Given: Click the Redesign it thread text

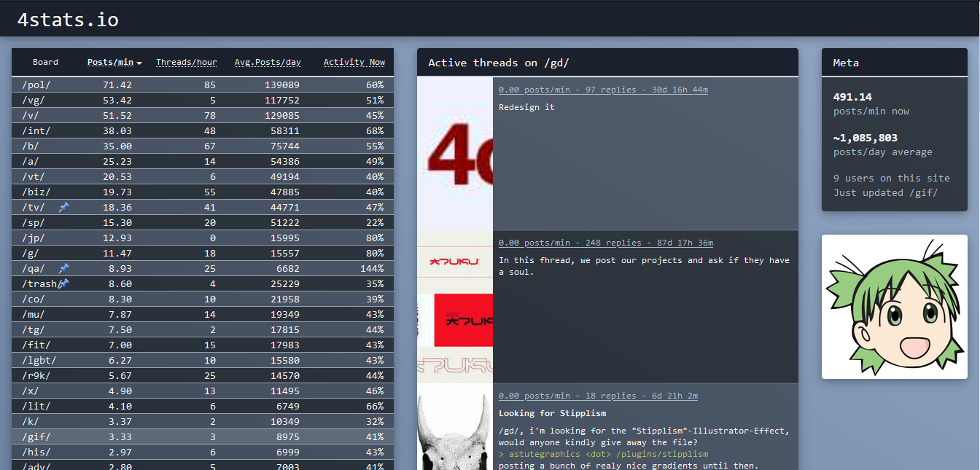Looking at the screenshot, I should pyautogui.click(x=526, y=107).
